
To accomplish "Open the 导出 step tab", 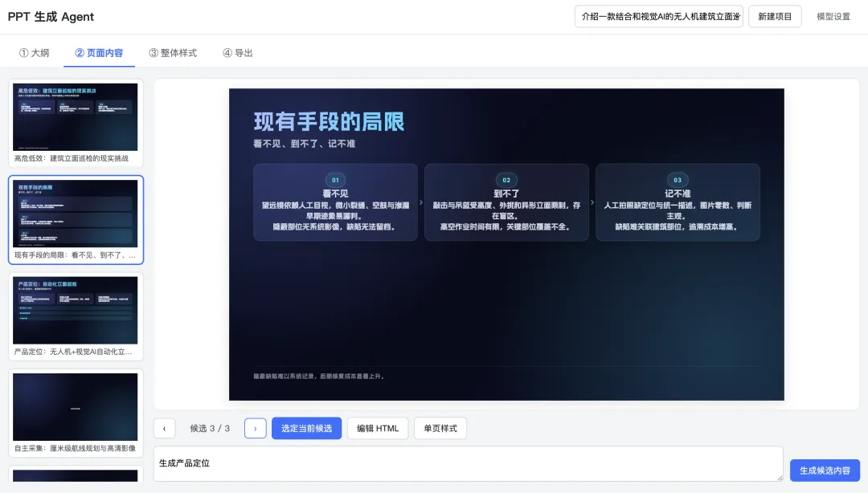I will [x=238, y=52].
